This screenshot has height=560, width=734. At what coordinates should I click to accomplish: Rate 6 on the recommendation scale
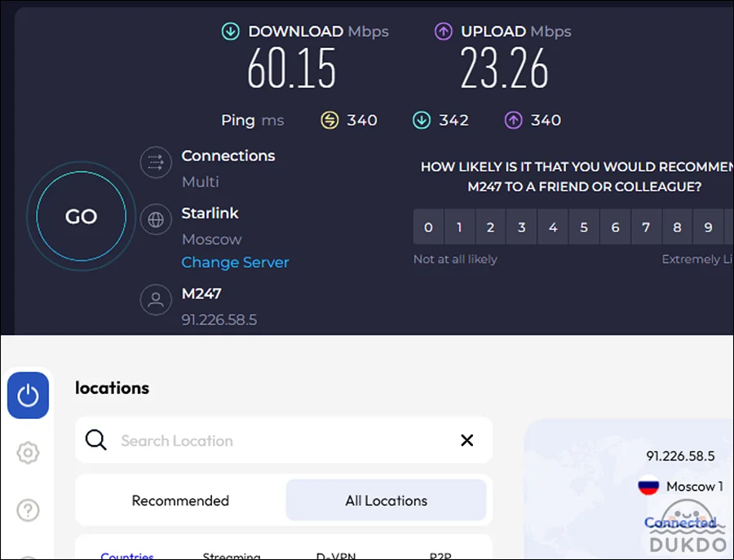615,227
